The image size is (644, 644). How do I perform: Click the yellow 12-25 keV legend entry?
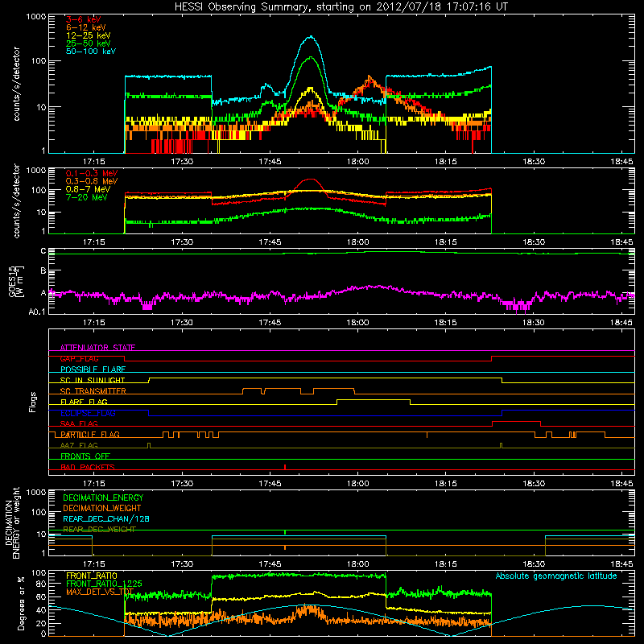[89, 35]
